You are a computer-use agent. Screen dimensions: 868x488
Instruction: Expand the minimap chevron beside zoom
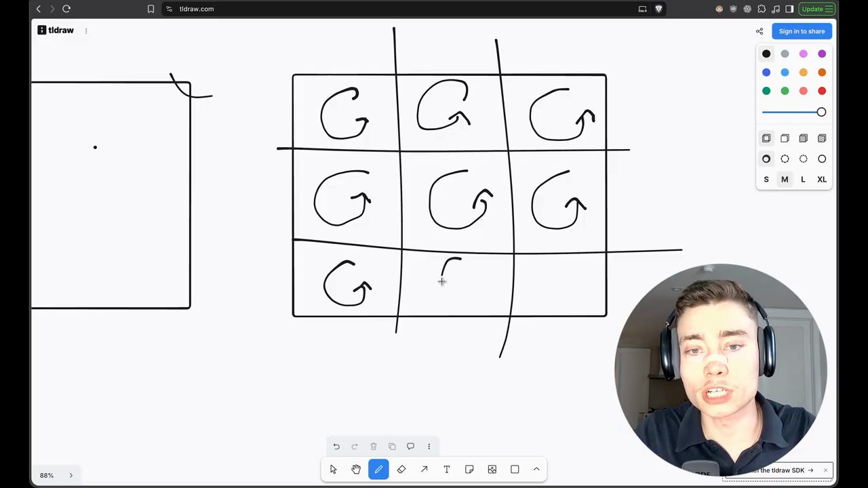71,476
